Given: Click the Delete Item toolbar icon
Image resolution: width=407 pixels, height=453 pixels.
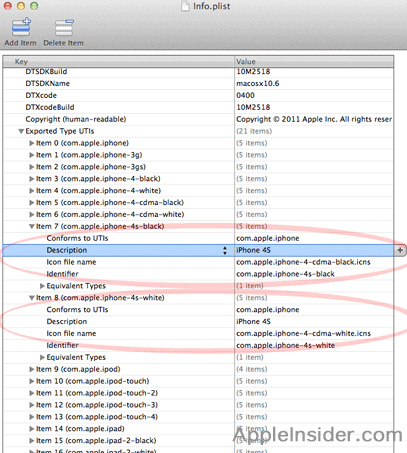Looking at the screenshot, I should point(64,27).
